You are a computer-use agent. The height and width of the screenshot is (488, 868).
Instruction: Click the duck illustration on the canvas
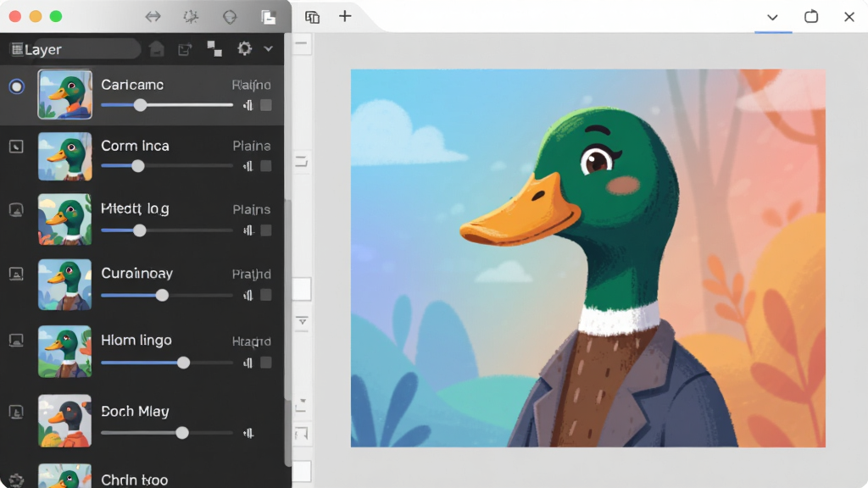(x=588, y=258)
